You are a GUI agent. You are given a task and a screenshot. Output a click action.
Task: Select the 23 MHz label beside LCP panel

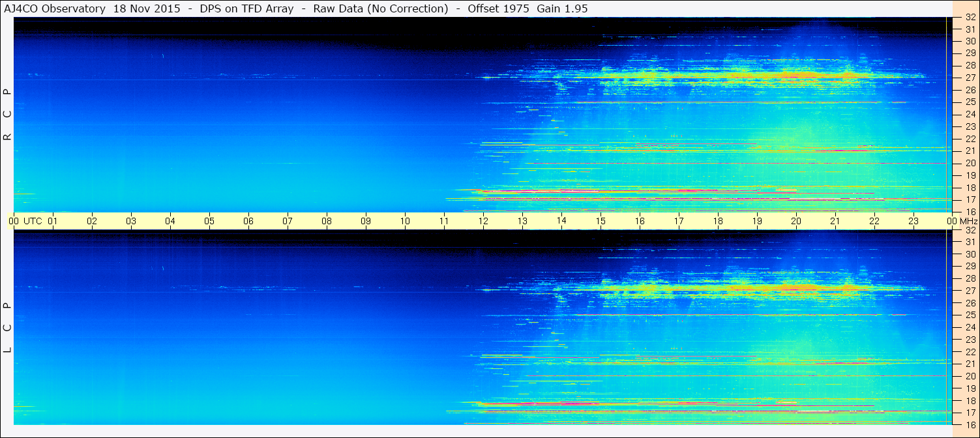[970, 340]
